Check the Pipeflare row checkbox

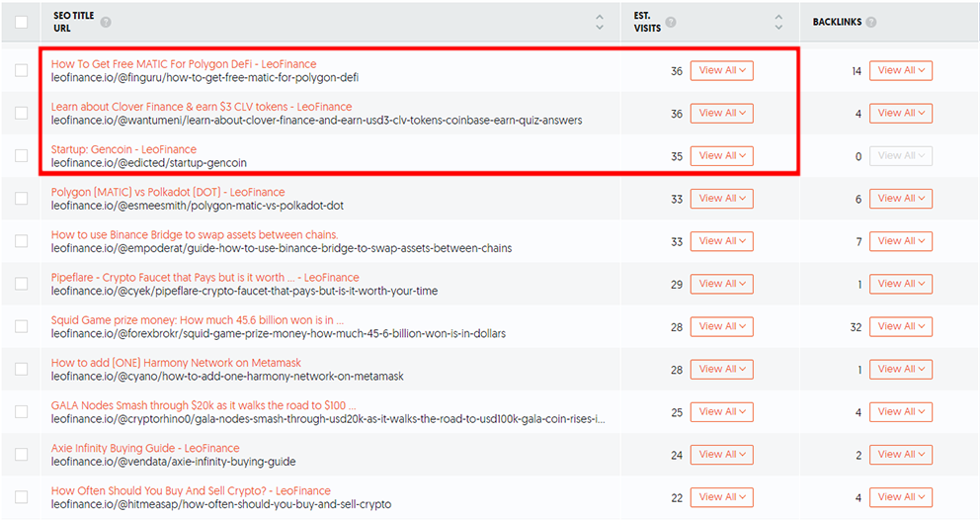(x=22, y=284)
